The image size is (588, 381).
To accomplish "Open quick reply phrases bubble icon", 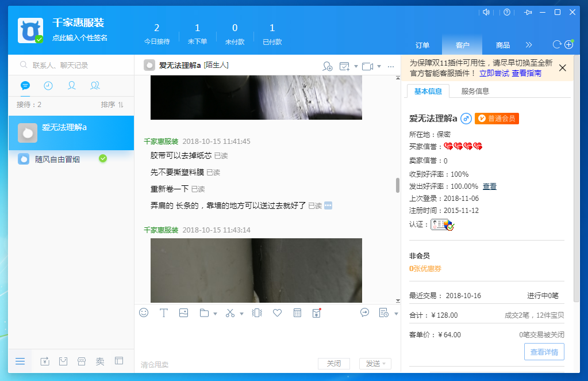I will [364, 313].
